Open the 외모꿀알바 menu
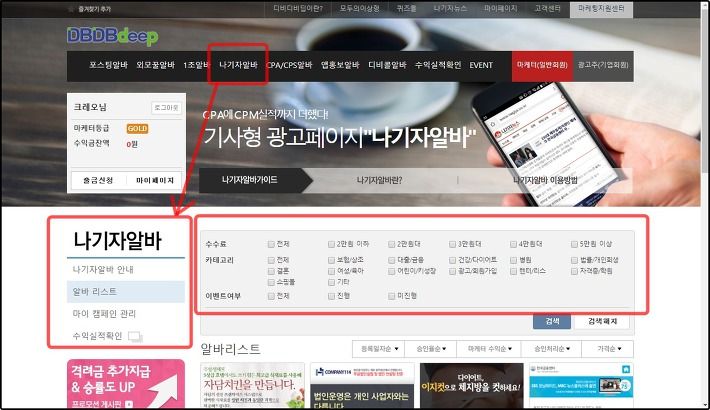 tap(155, 65)
